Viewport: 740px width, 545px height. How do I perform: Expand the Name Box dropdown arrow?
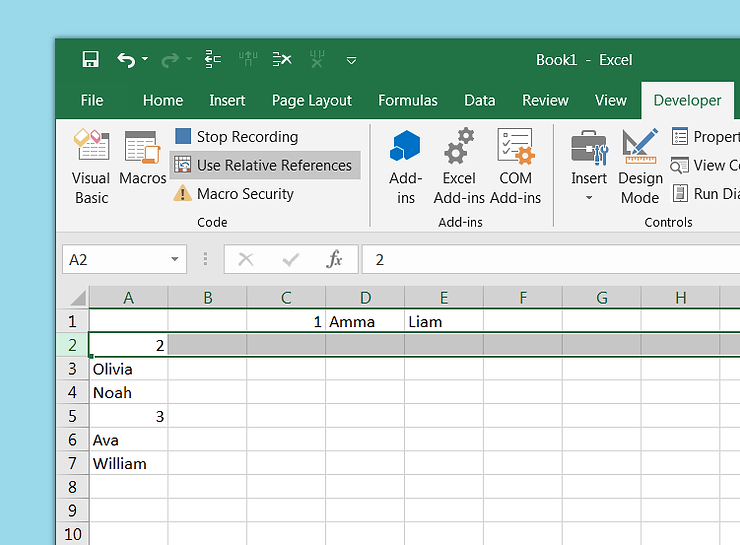pyautogui.click(x=175, y=260)
